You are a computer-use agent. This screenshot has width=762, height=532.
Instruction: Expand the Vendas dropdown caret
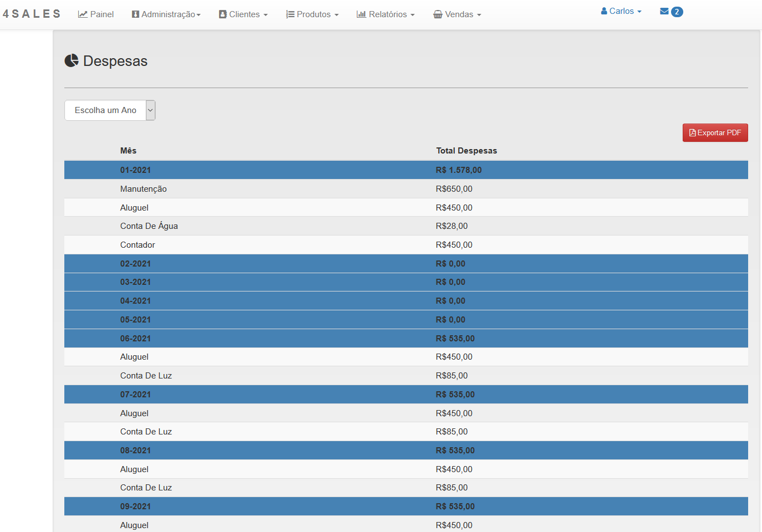click(x=479, y=15)
